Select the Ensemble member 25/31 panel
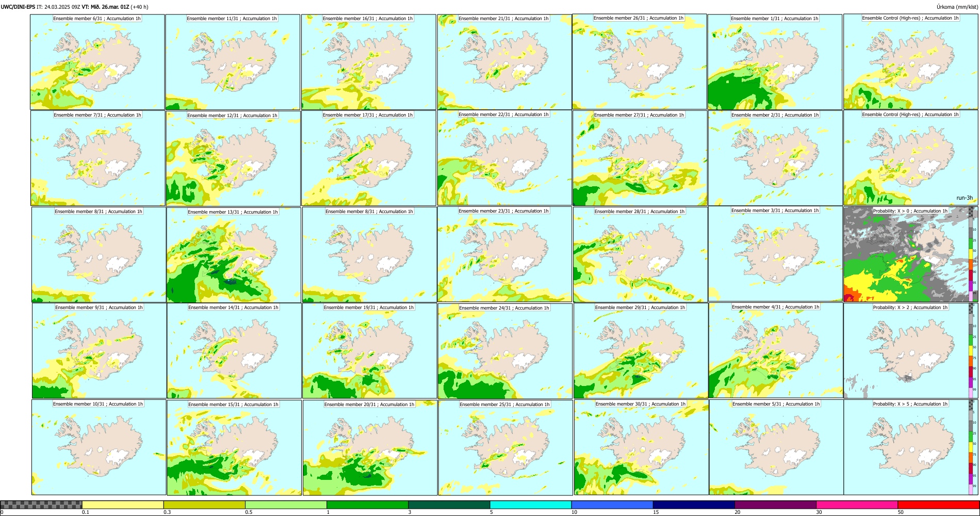Image resolution: width=980 pixels, height=516 pixels. pos(505,448)
